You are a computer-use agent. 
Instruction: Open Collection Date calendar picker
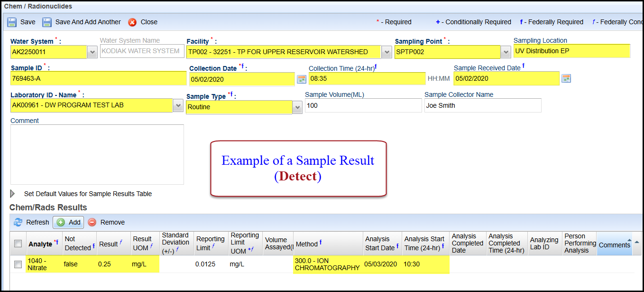pos(301,79)
